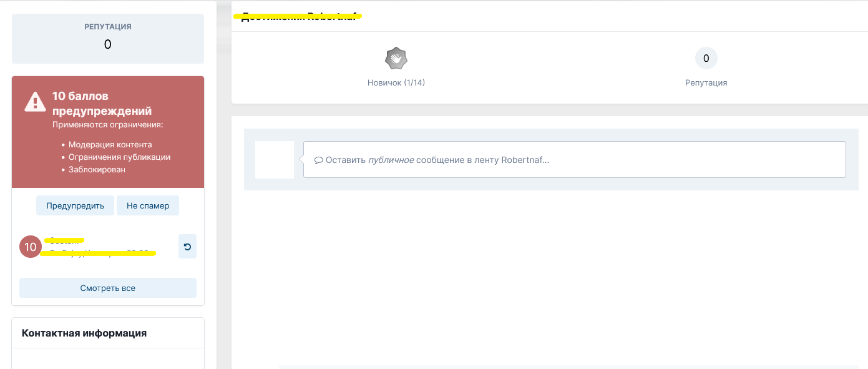Click the reputation 0 circle in achievements
Viewport: 868px width, 369px height.
point(706,59)
